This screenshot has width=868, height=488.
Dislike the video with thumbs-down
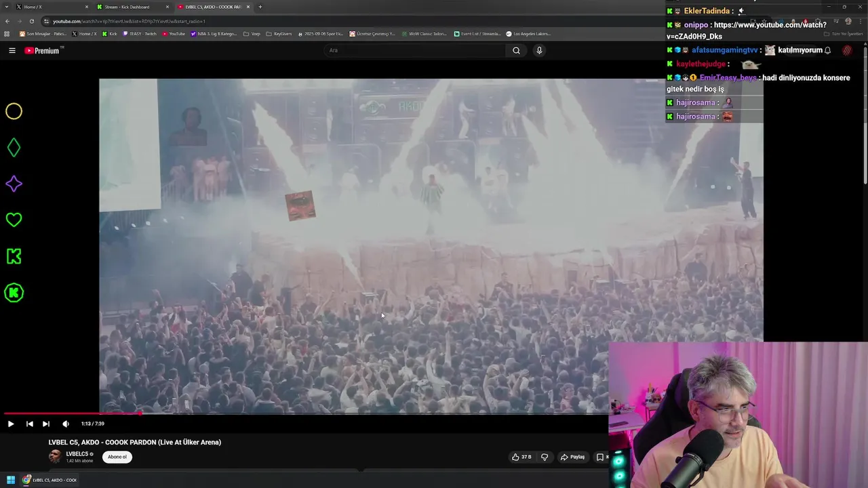pos(545,457)
